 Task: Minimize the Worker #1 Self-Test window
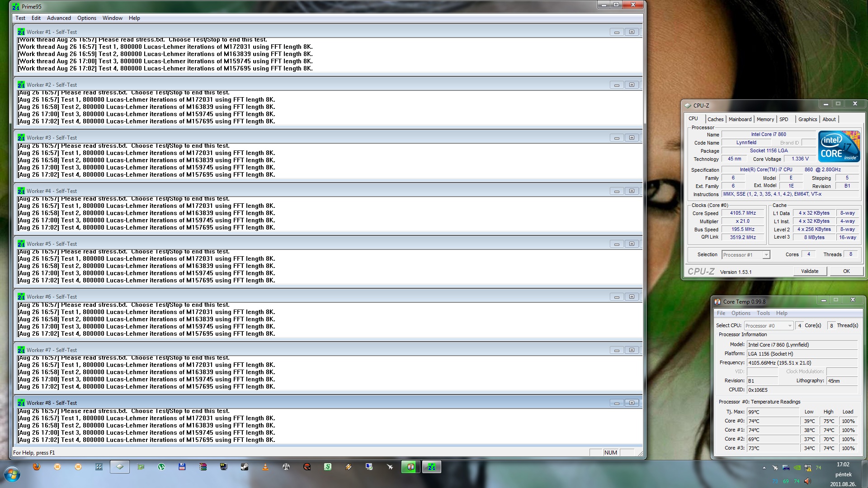click(617, 32)
